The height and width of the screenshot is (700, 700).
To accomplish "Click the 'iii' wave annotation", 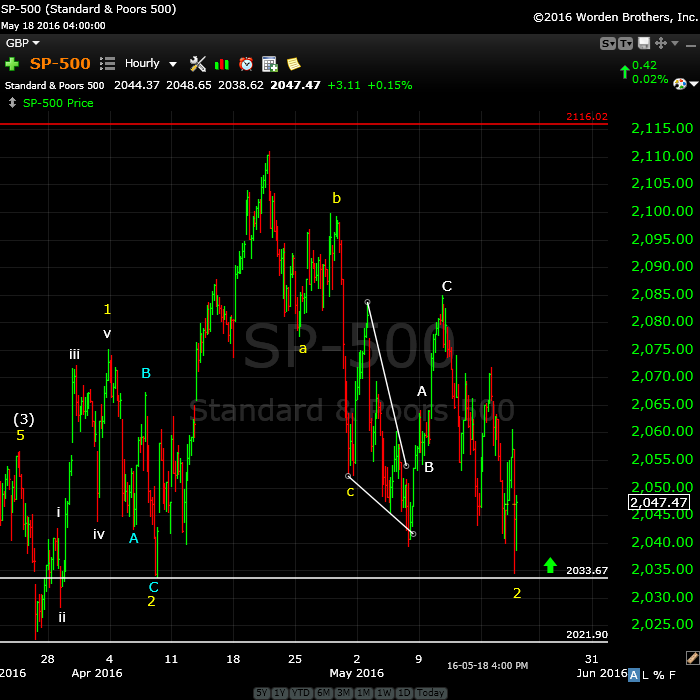I will coord(75,354).
